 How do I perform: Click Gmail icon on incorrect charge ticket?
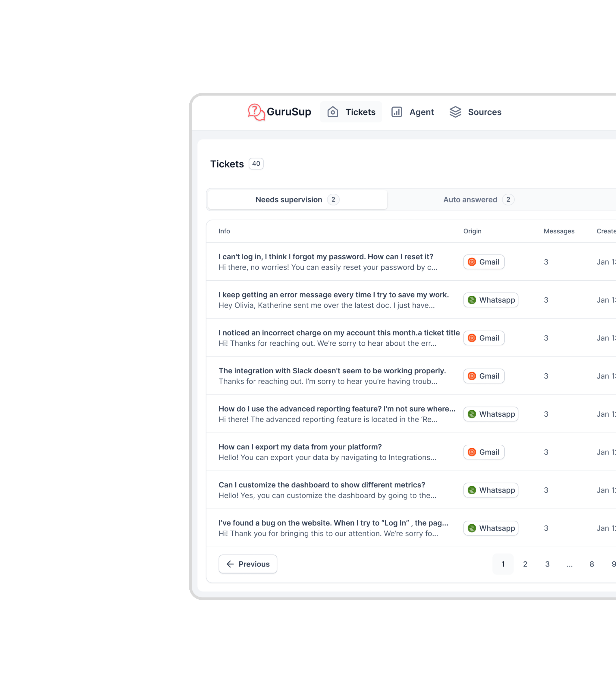(x=472, y=338)
